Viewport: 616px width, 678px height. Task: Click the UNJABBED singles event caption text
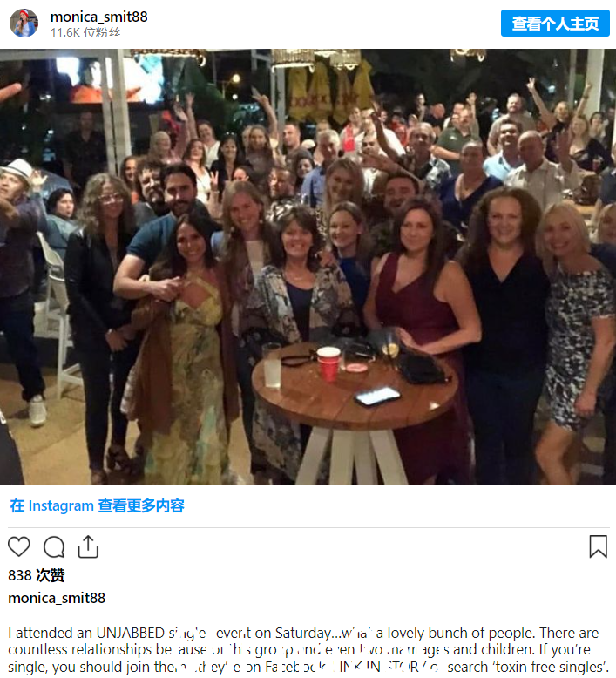tap(308, 650)
